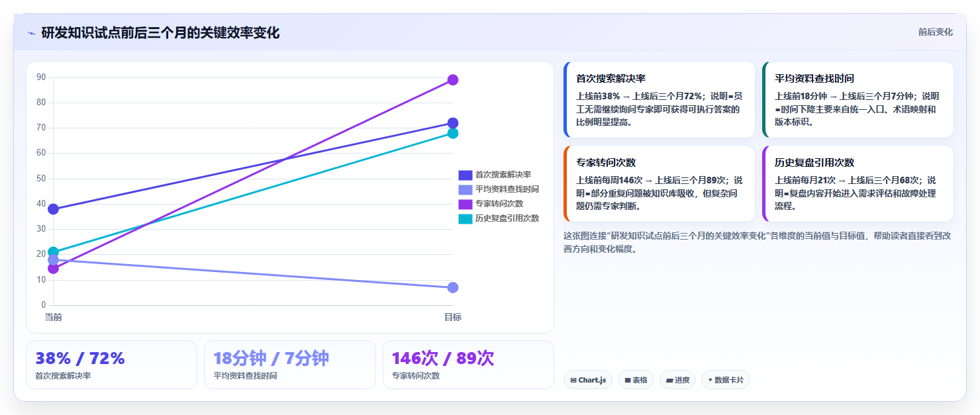Viewport: 980px width, 415px height.
Task: Select the Chart.js tag chip
Action: [x=588, y=380]
